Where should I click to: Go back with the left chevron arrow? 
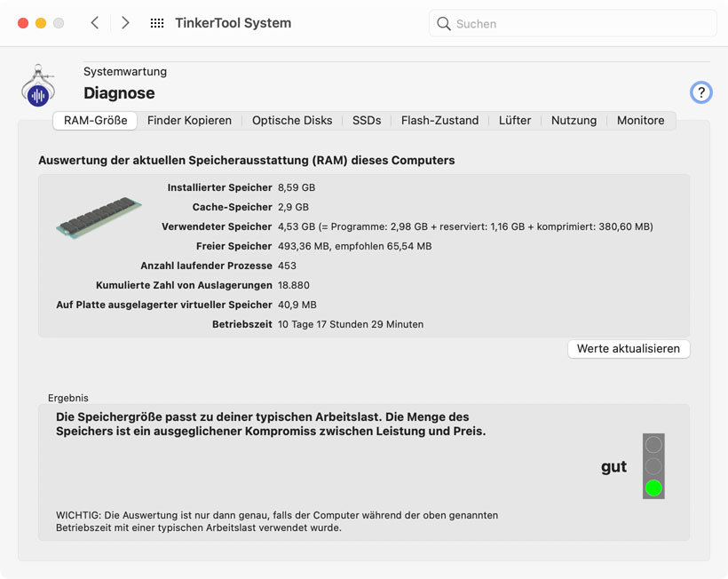[x=95, y=23]
